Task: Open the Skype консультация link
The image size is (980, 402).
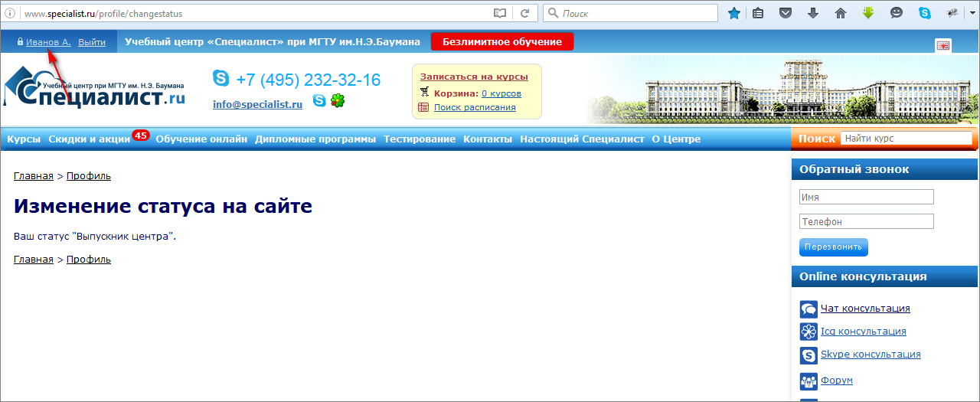Action: 871,355
